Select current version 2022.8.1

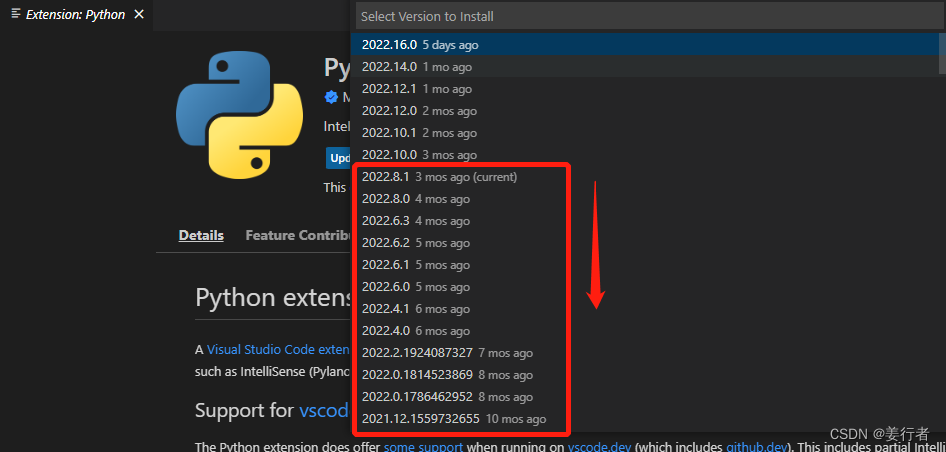point(644,177)
